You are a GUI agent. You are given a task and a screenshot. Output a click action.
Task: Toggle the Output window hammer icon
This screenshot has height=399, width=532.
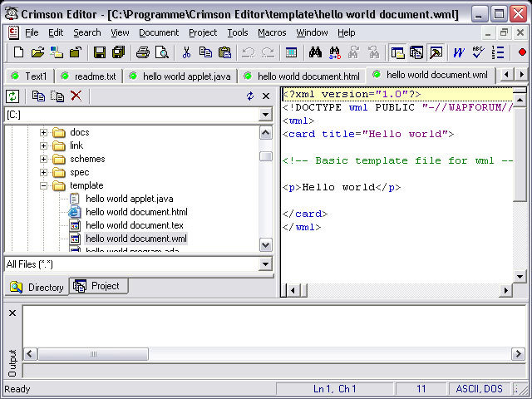tap(436, 52)
